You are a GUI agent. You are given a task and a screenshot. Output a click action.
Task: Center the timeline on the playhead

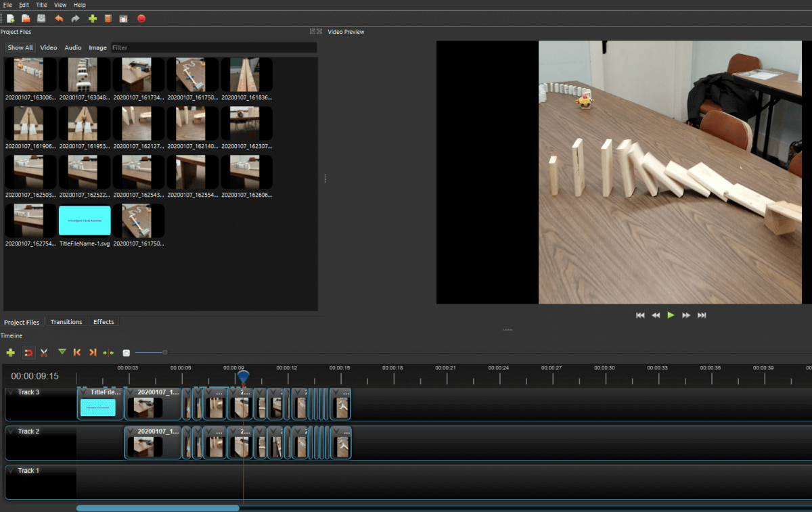coord(108,352)
